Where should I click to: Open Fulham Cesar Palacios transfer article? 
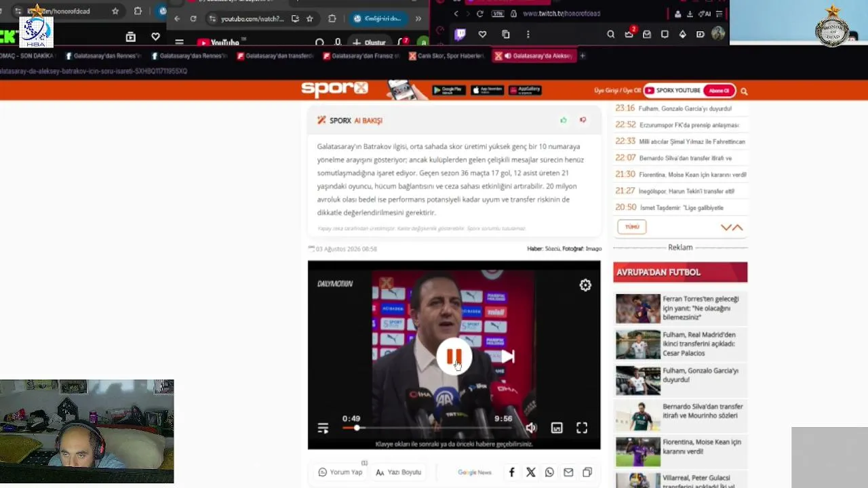(680, 344)
